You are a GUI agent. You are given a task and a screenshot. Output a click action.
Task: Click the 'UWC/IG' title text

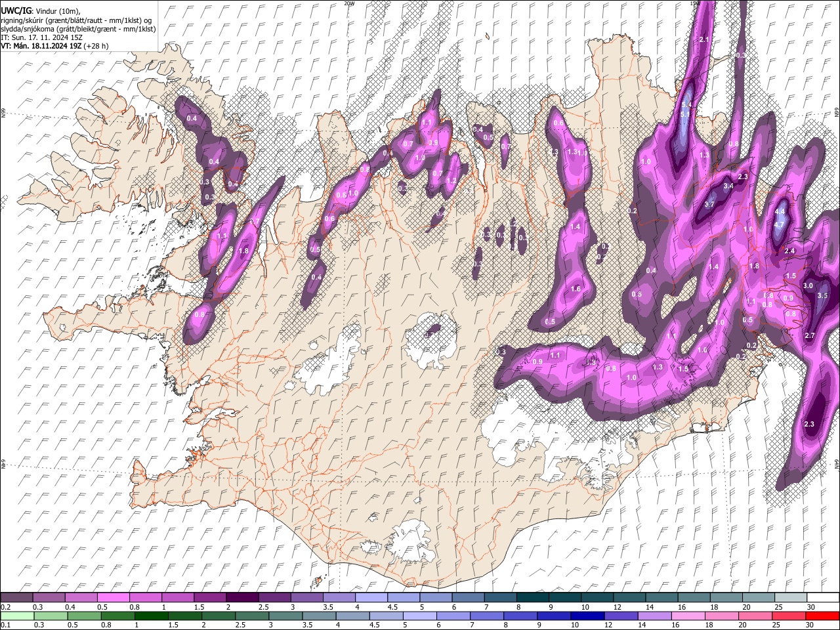pyautogui.click(x=16, y=11)
